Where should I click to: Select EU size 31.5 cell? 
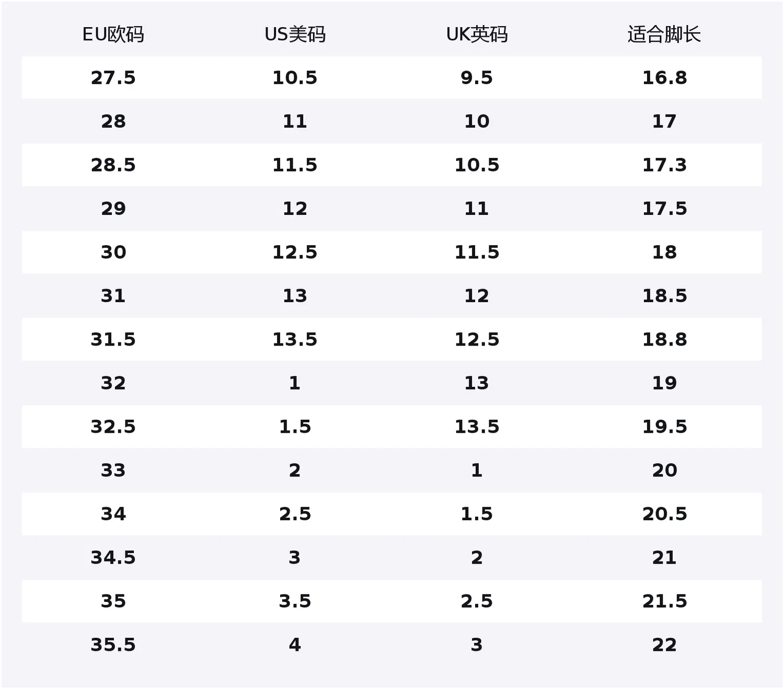point(113,340)
